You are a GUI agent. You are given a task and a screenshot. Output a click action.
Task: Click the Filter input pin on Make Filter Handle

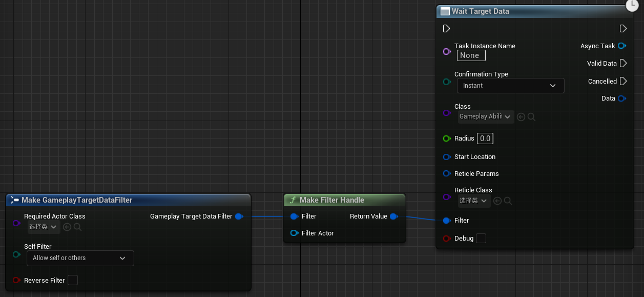coord(294,216)
